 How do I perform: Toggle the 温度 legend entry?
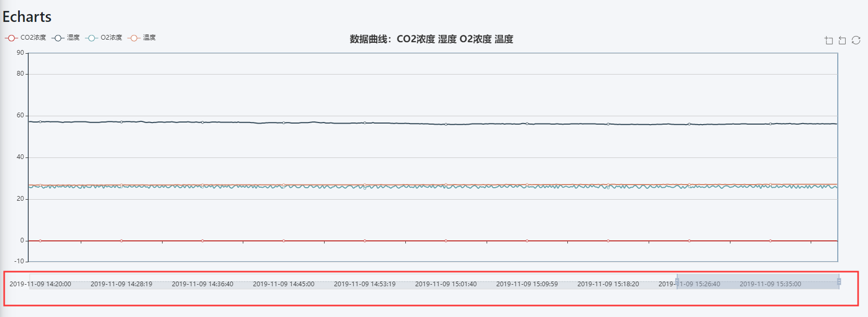tap(142, 38)
